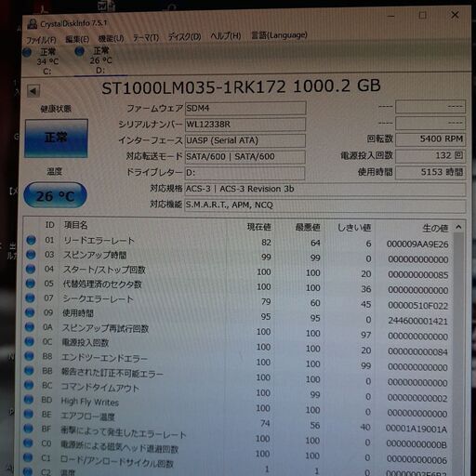
Task: Open the ディスク(D) menu
Action: pyautogui.click(x=184, y=37)
